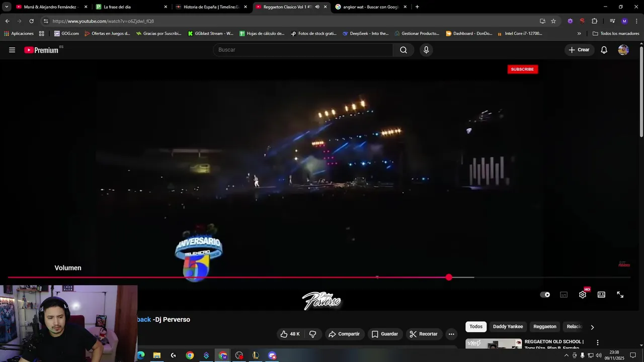Screen dimensions: 644x362
Task: Open the YouTube account avatar menu
Action: point(623,50)
